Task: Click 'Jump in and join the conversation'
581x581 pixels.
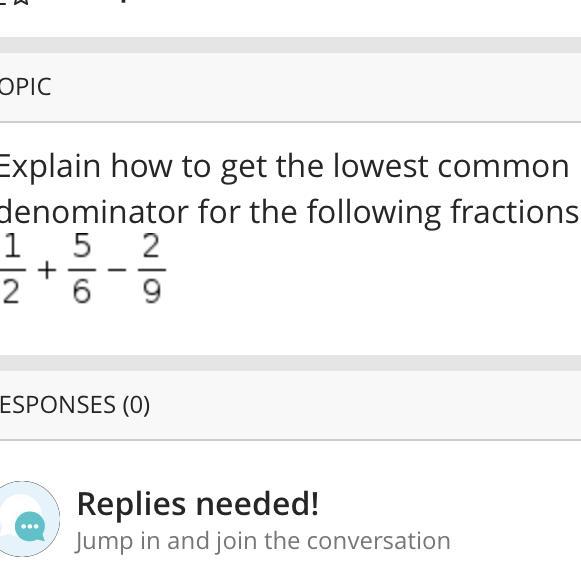Action: pos(262,541)
